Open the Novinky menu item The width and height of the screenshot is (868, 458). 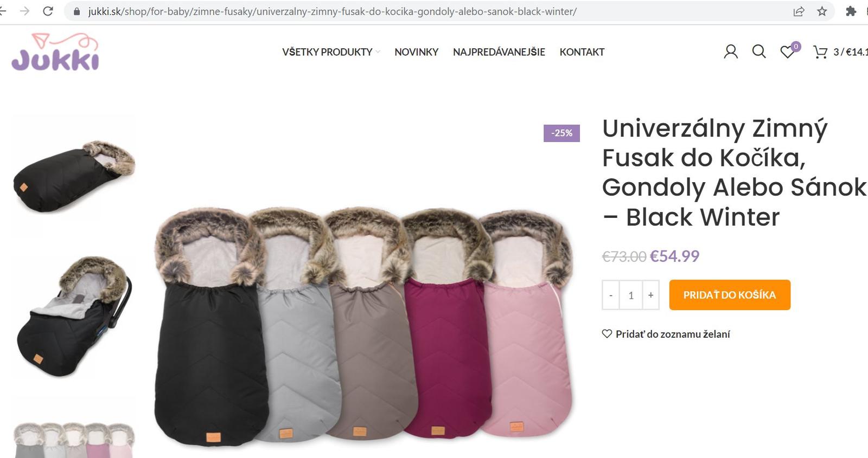click(x=416, y=52)
